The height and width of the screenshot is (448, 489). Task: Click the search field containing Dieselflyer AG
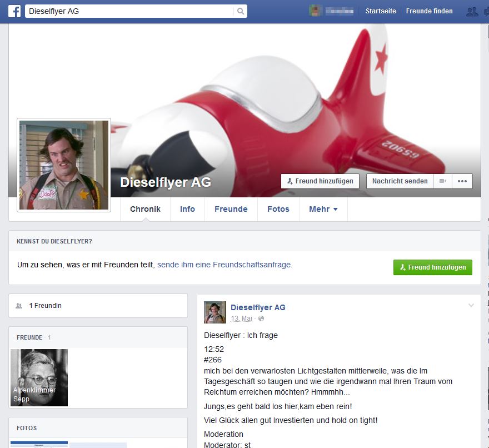click(x=129, y=11)
